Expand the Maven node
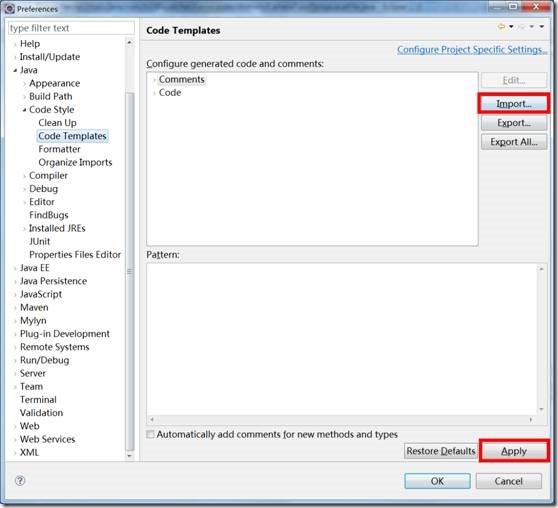Image resolution: width=558 pixels, height=508 pixels. pyautogui.click(x=15, y=308)
